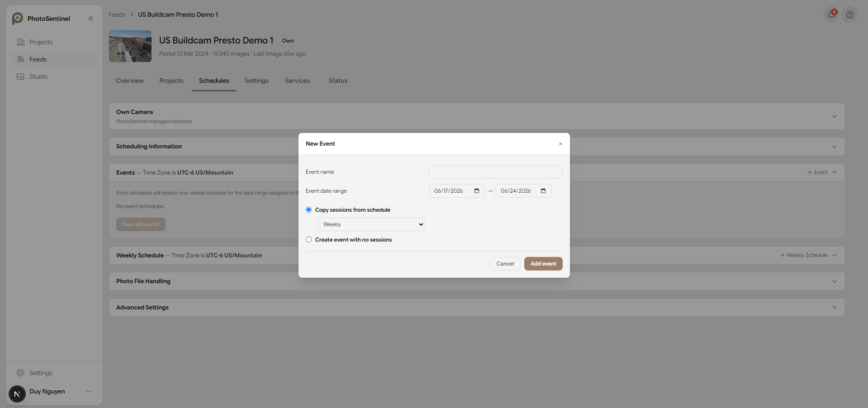
Task: Click the US Buildcam Presto Demo 1 breadcrumb
Action: point(178,14)
